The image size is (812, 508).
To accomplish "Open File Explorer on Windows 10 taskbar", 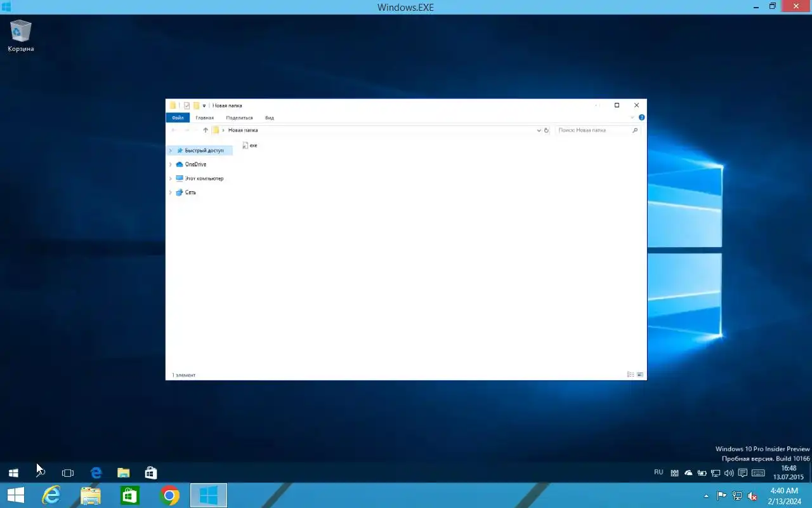I will (124, 472).
